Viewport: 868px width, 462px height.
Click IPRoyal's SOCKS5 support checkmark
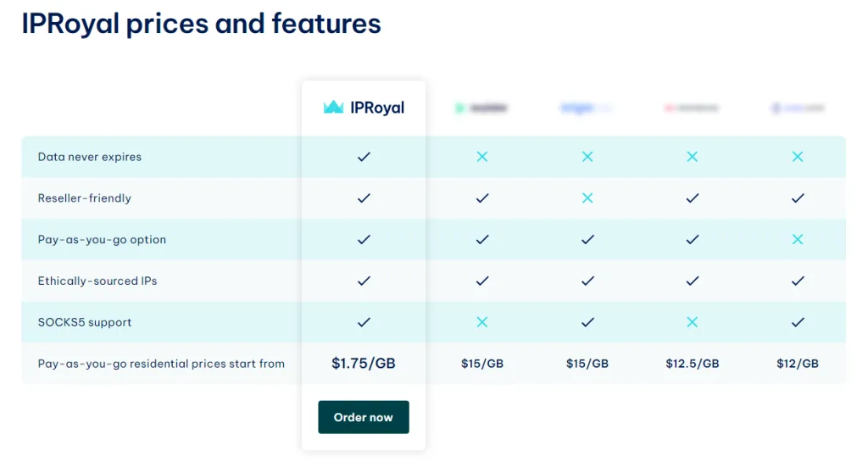[x=364, y=322]
